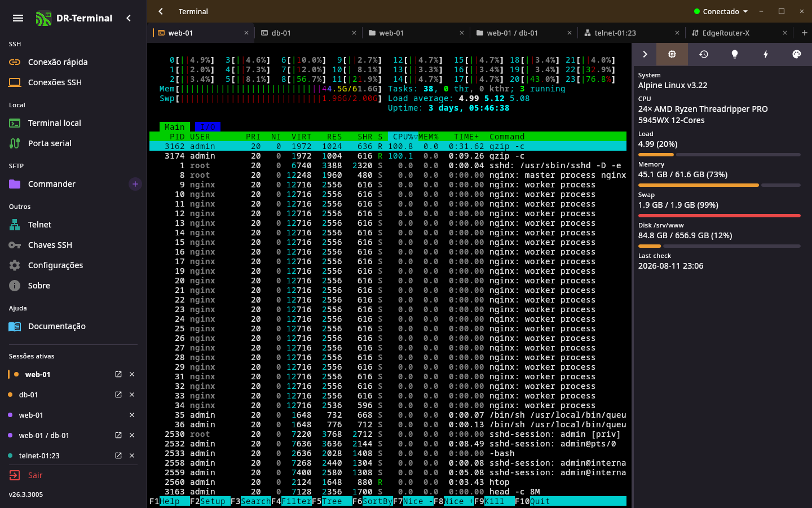Switch to the EdgeRouter-X tab
This screenshot has width=812, height=508.
739,33
